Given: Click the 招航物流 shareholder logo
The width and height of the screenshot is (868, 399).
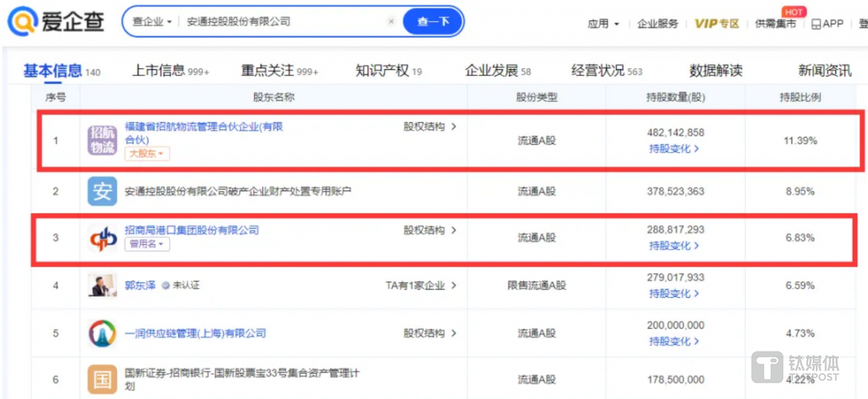Looking at the screenshot, I should [102, 140].
